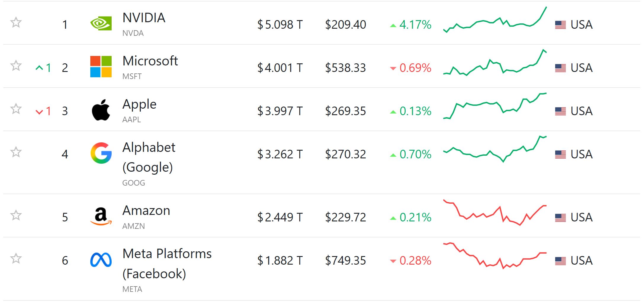Image resolution: width=644 pixels, height=304 pixels.
Task: Toggle favorite star for Meta Platforms
Action: coord(16,259)
